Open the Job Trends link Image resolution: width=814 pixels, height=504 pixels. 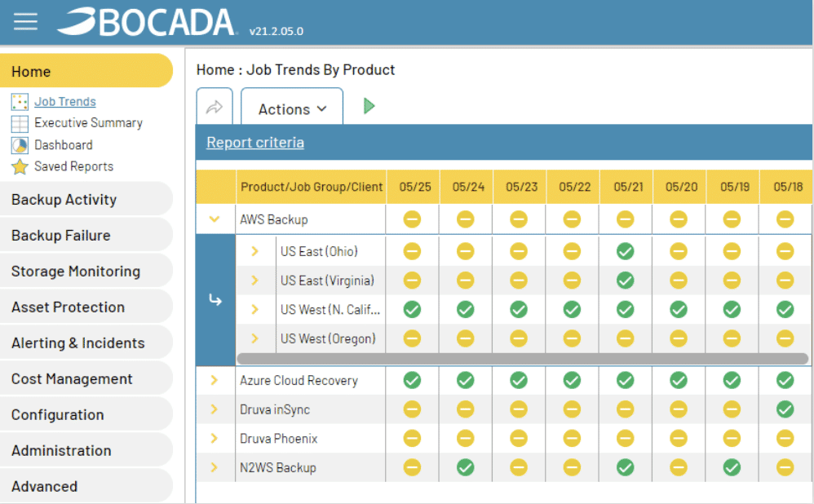coord(65,102)
